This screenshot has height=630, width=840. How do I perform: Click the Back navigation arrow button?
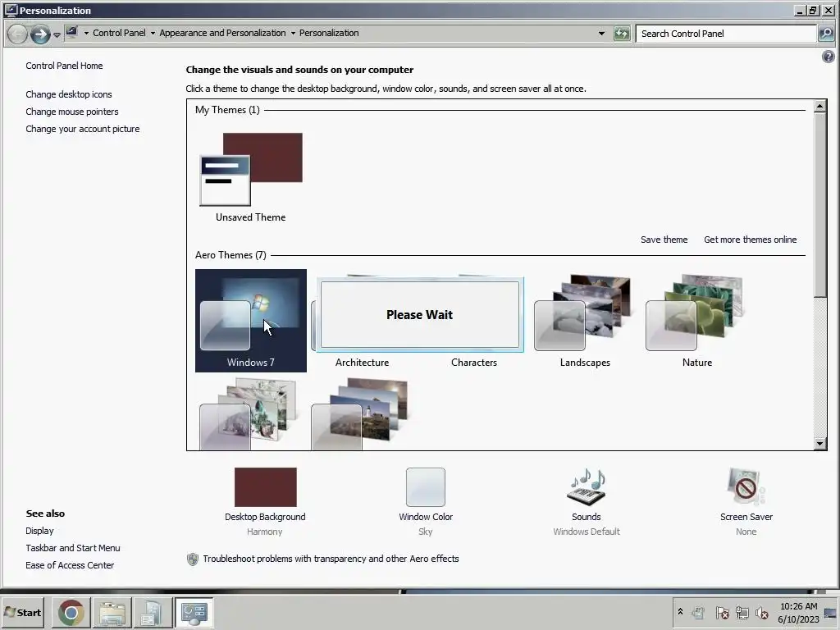point(17,34)
